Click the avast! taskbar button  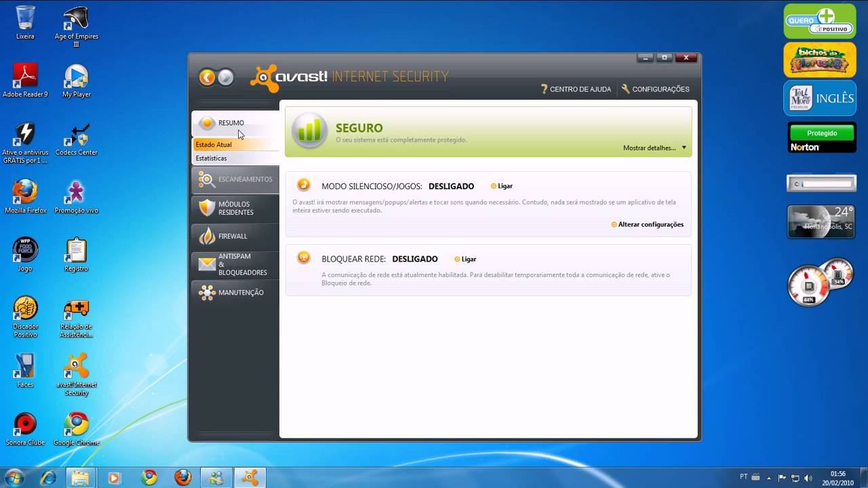pos(250,477)
